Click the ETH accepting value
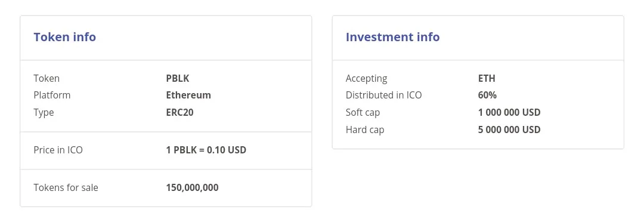The width and height of the screenshot is (644, 222). [487, 78]
